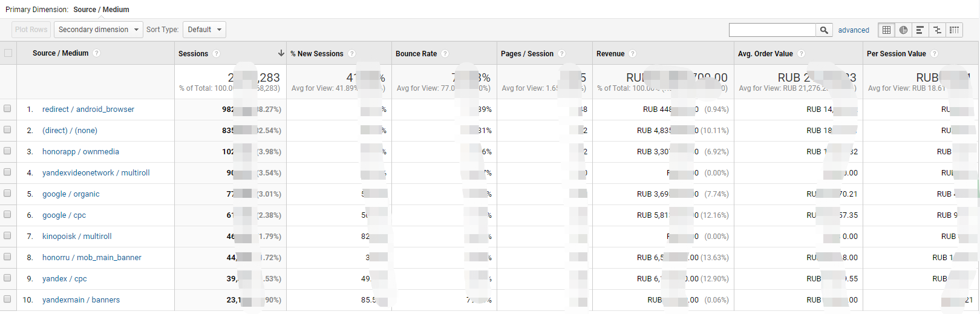Tick the checkbox for google / organic row
The height and width of the screenshot is (314, 980).
click(8, 194)
